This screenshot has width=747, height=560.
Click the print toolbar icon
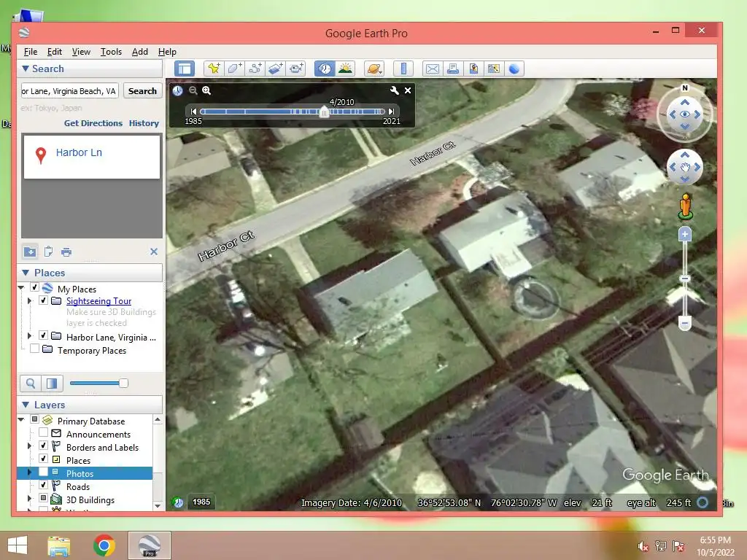point(452,69)
